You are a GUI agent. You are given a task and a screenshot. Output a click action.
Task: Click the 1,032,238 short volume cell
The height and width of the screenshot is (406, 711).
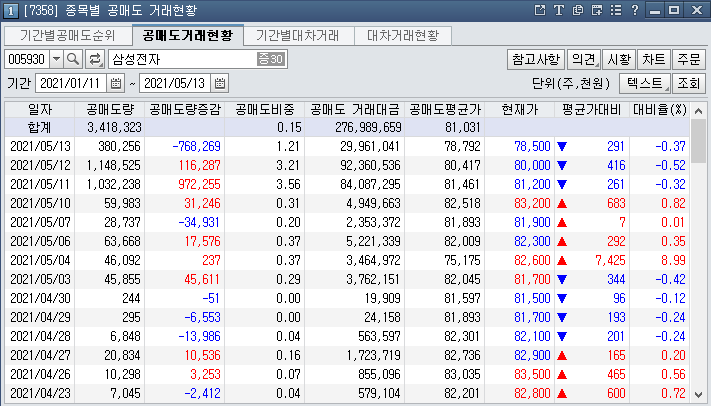[110, 185]
